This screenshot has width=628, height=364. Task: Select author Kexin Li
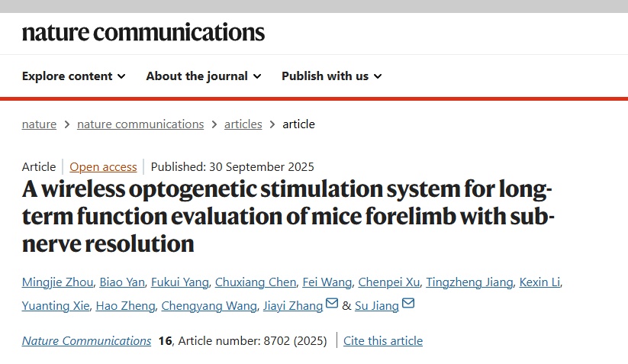point(539,282)
